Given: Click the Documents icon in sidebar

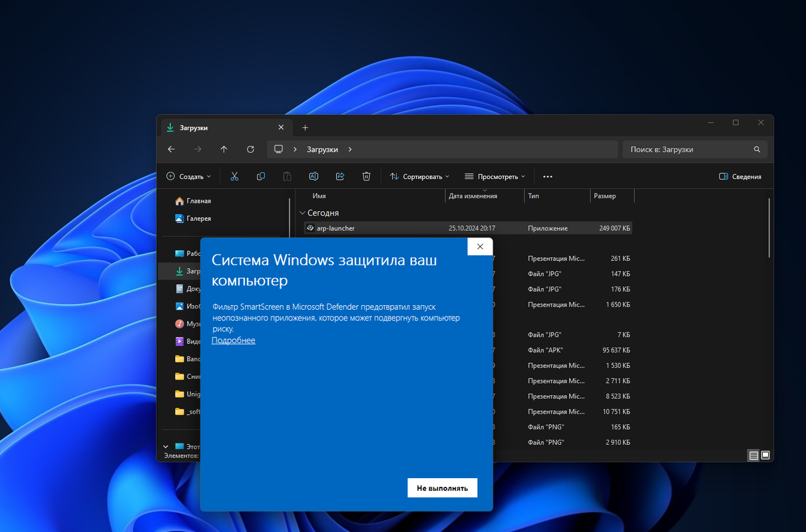Looking at the screenshot, I should coord(179,289).
